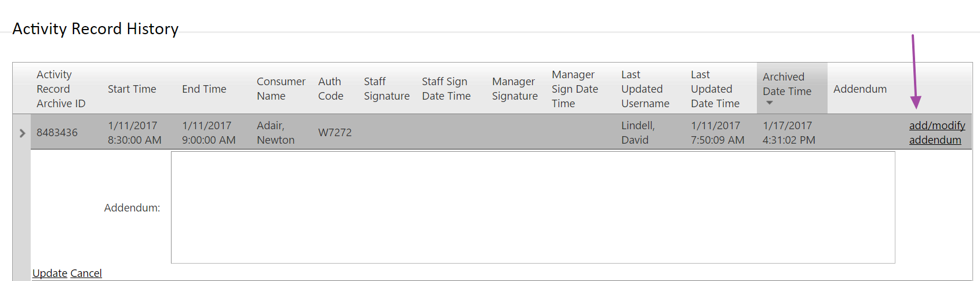This screenshot has width=980, height=281.
Task: Sort by the End Time column header
Action: pyautogui.click(x=204, y=89)
